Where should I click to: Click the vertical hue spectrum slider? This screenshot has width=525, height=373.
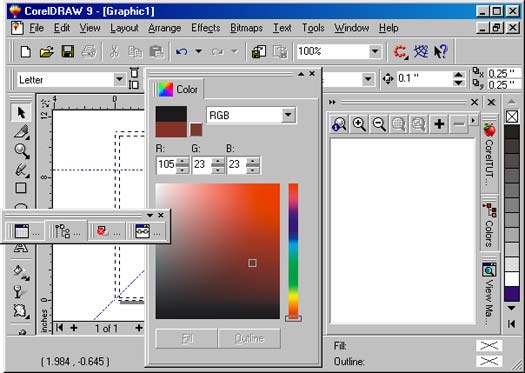pyautogui.click(x=293, y=251)
